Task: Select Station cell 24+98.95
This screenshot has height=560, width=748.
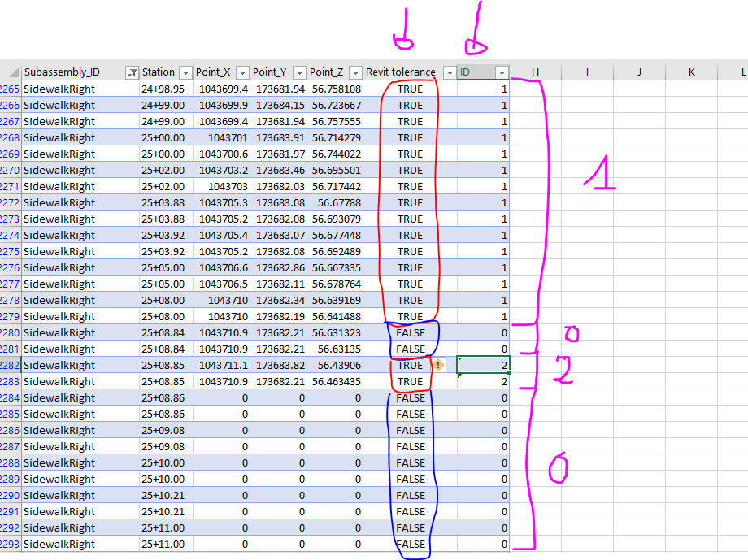Action: [x=166, y=89]
